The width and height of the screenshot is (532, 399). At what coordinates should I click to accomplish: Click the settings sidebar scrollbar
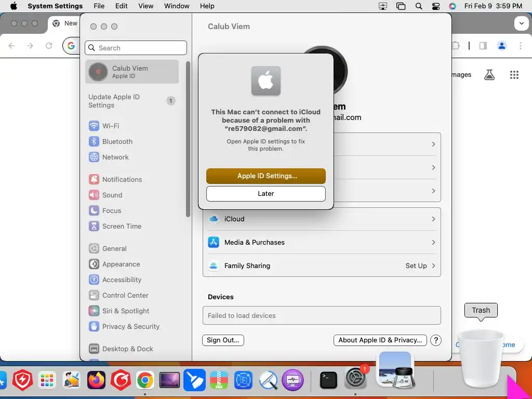[188, 139]
